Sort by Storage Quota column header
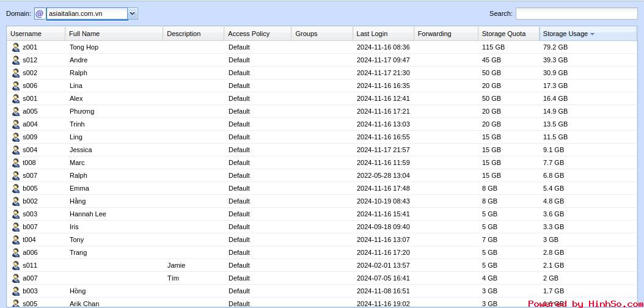The image size is (644, 308). (x=509, y=34)
